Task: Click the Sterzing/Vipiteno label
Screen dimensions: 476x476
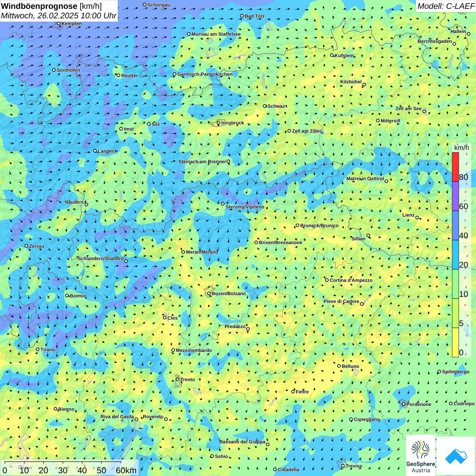Action: tap(245, 207)
